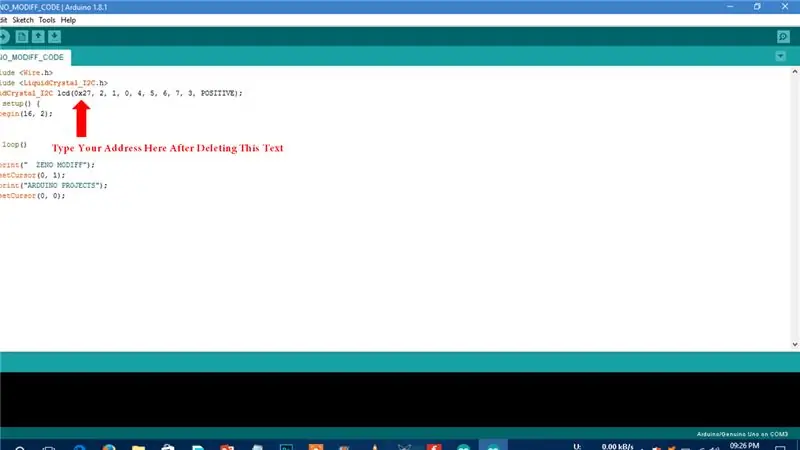Click inside the black console output area
Screen dimensions: 800x450
(400, 399)
